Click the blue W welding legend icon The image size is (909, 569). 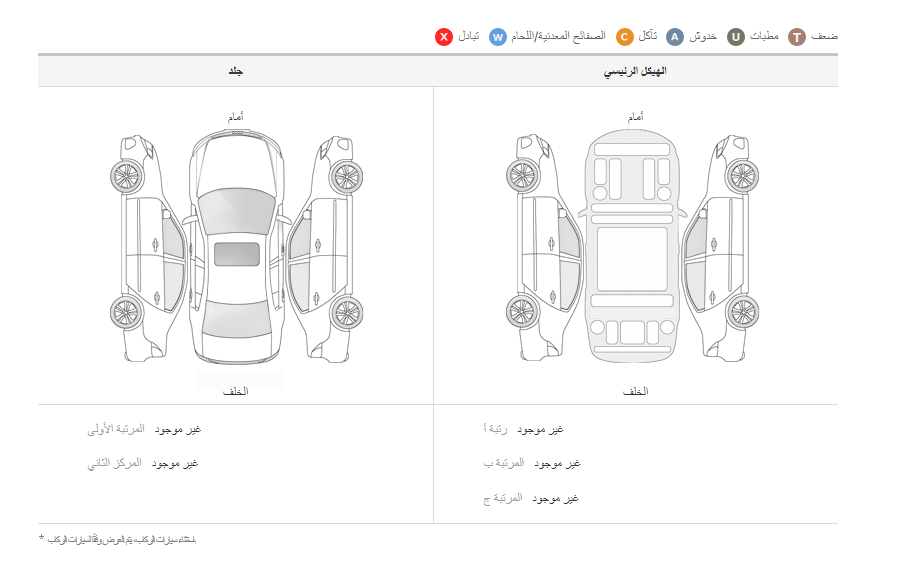[498, 37]
